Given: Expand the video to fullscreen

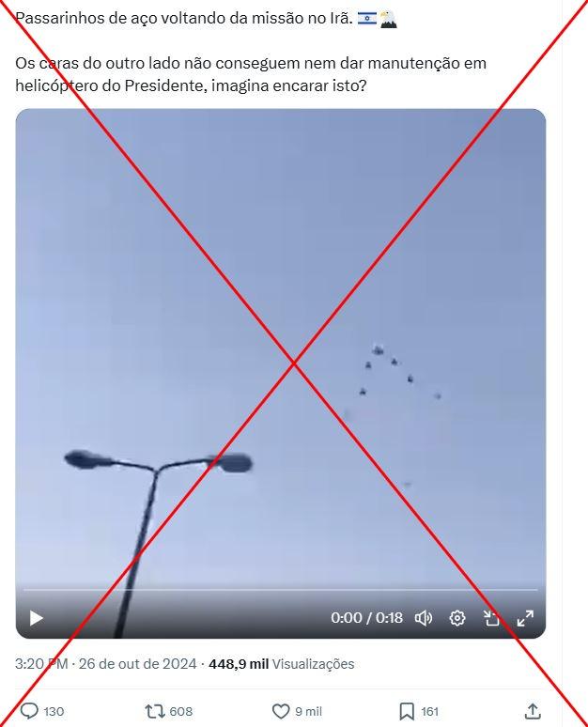Looking at the screenshot, I should [525, 618].
